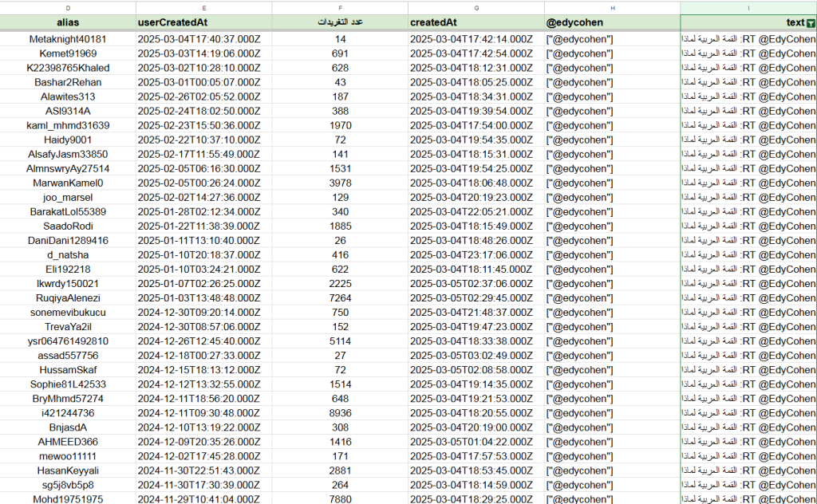The height and width of the screenshot is (504, 817).
Task: Select the tweet count cell 7264
Action: [x=340, y=297]
